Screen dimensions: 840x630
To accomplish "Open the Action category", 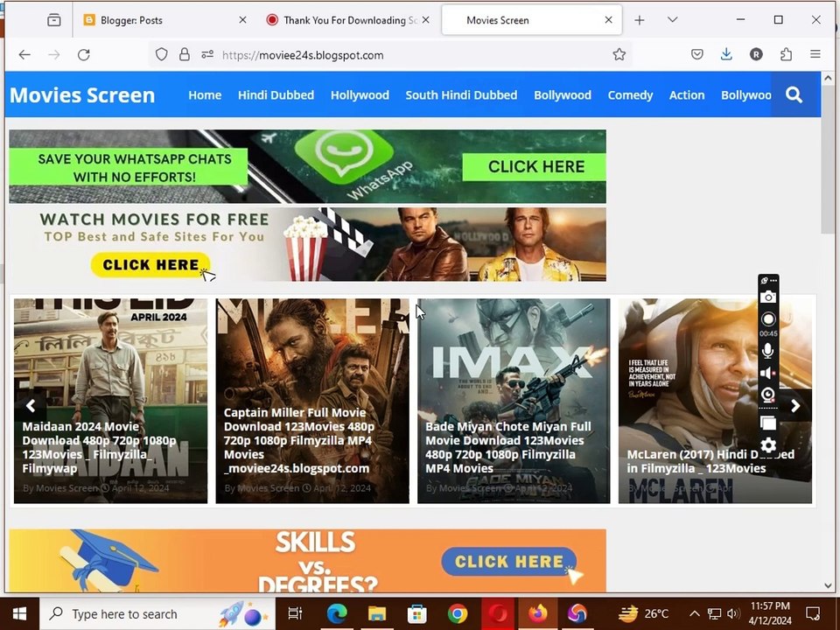I will (687, 95).
